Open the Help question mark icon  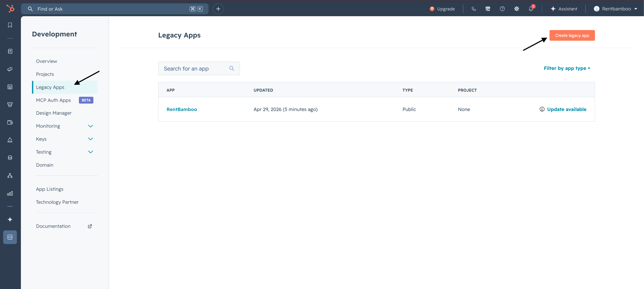pyautogui.click(x=502, y=9)
